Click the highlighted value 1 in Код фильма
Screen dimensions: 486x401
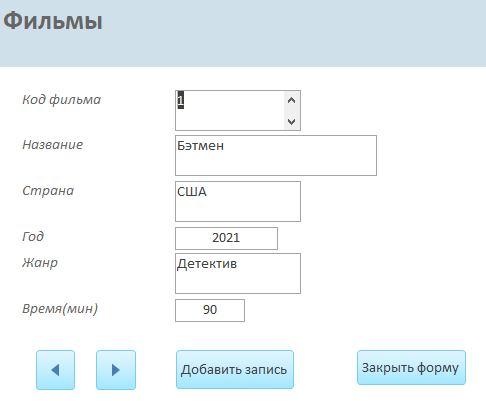pyautogui.click(x=180, y=100)
